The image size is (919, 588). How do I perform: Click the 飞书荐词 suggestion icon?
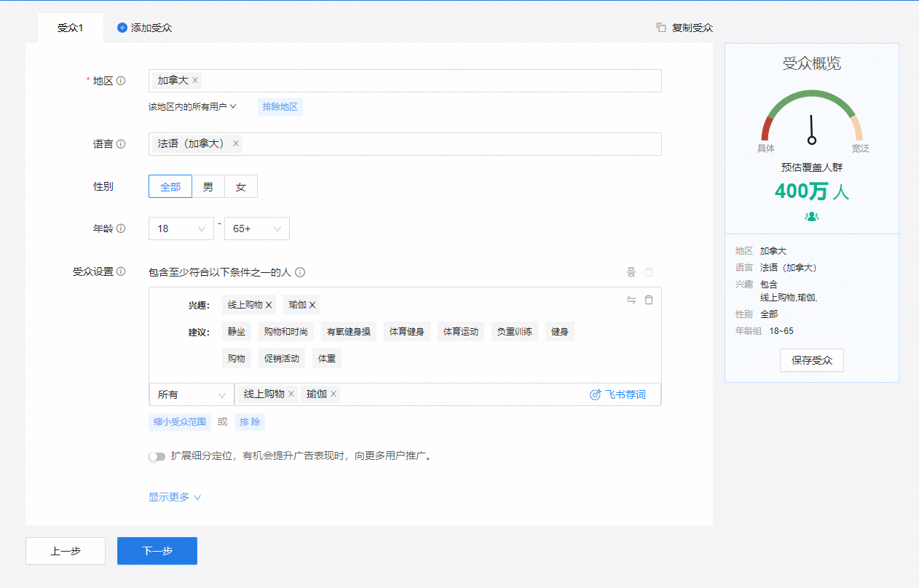pos(594,394)
